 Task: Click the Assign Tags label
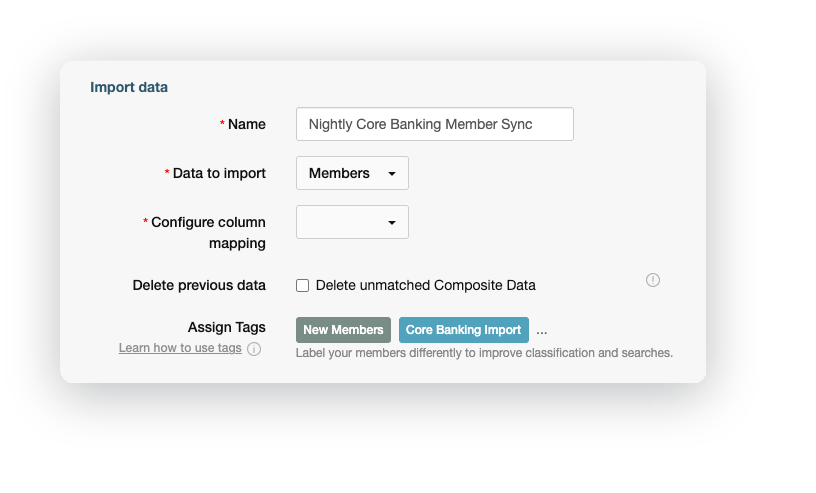tap(226, 327)
